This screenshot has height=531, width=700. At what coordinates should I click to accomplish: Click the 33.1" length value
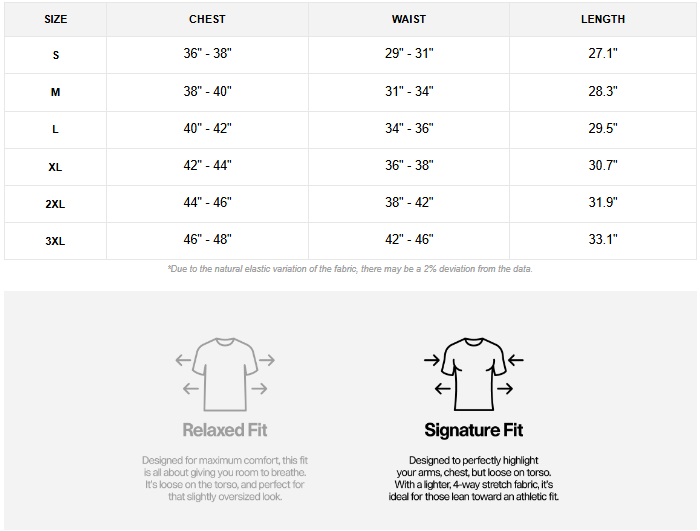[x=603, y=239]
